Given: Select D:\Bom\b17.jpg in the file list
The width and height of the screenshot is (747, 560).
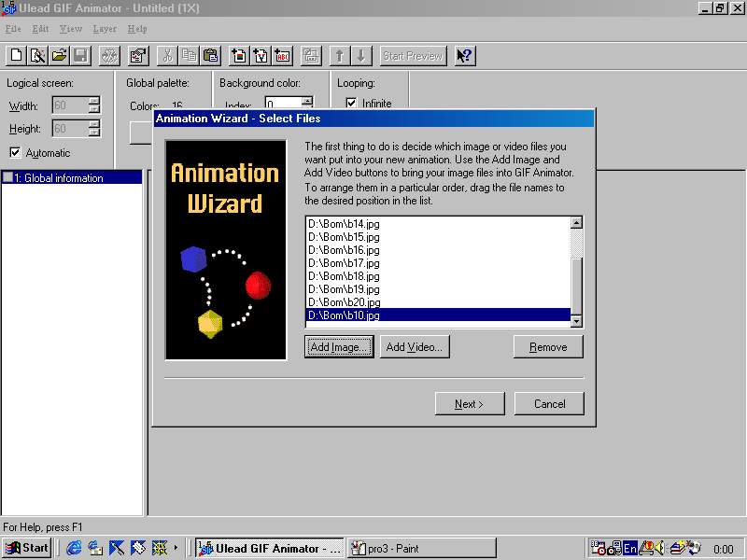Looking at the screenshot, I should click(344, 263).
